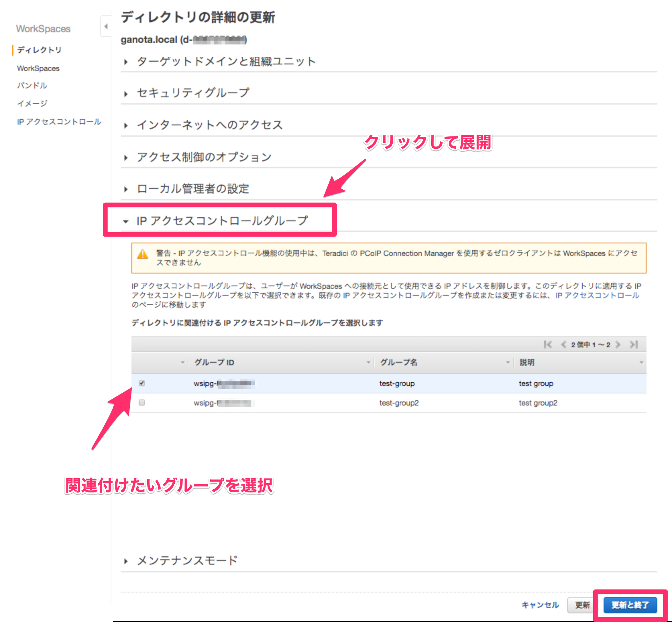672x622 pixels.
Task: Open the 説明 column dropdown
Action: coord(641,363)
